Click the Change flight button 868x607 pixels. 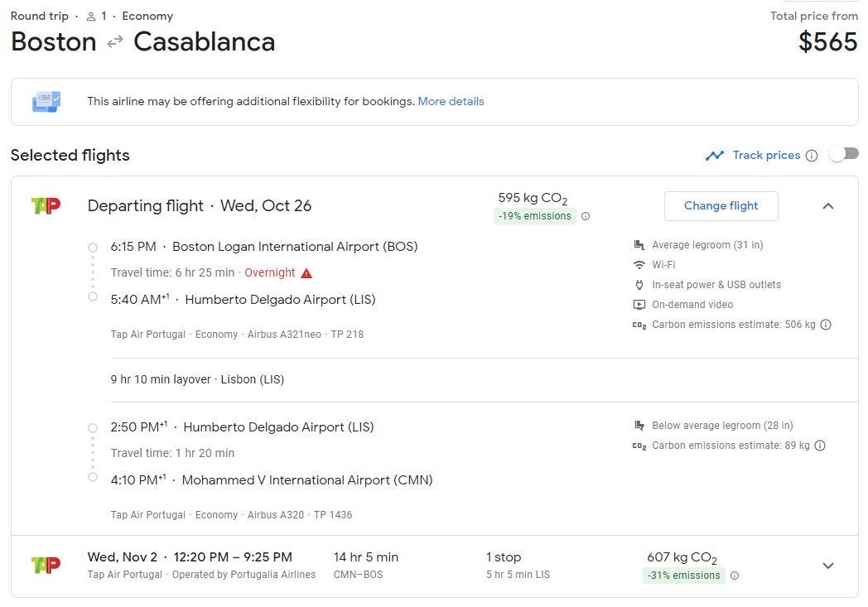click(721, 206)
